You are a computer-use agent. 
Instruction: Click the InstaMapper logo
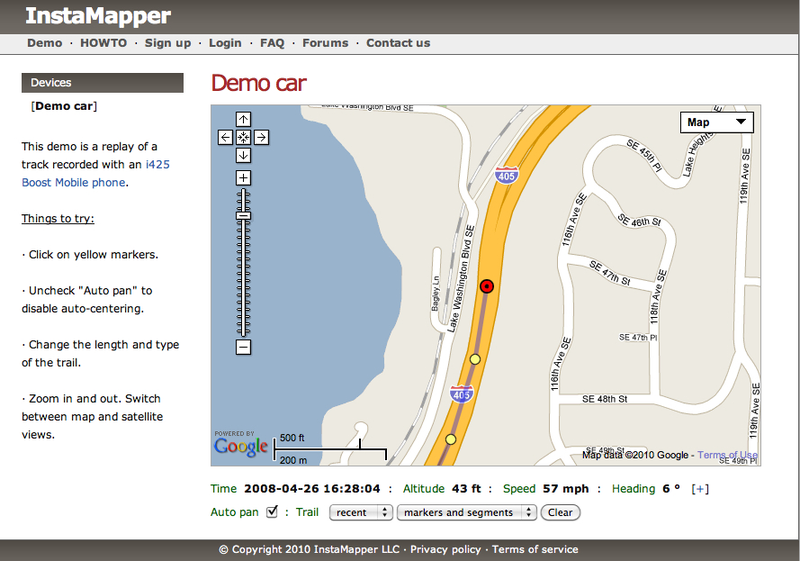pyautogui.click(x=98, y=16)
